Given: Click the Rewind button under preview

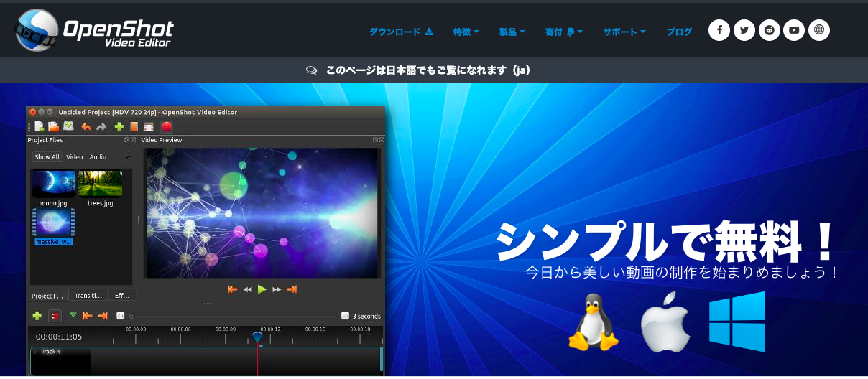Looking at the screenshot, I should pos(247,289).
